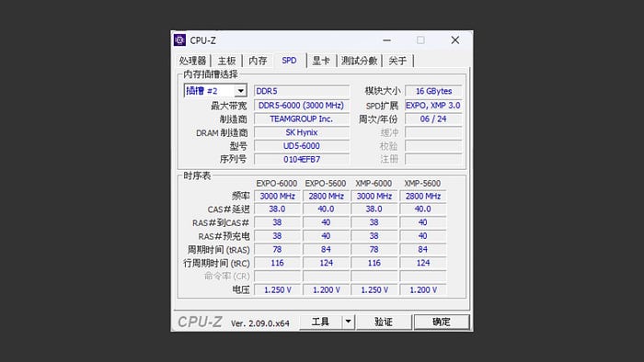Screen dimensions: 644x362
Task: Click XMP-6000 voltage 1.250 V cell
Action: pos(374,289)
